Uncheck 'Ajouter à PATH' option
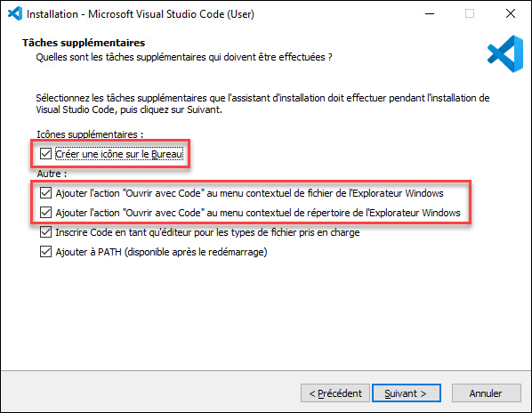The height and width of the screenshot is (413, 532). click(x=45, y=252)
